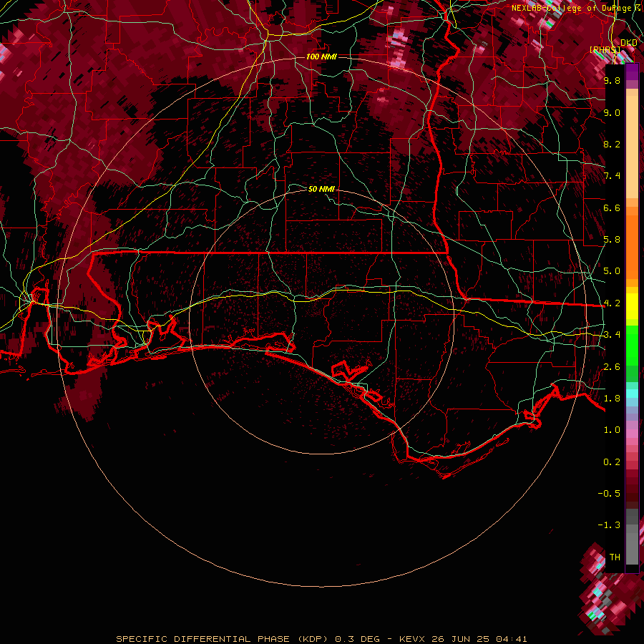The height and width of the screenshot is (644, 644).
Task: Click the -1.3 value on the color scale
Action: (x=609, y=525)
